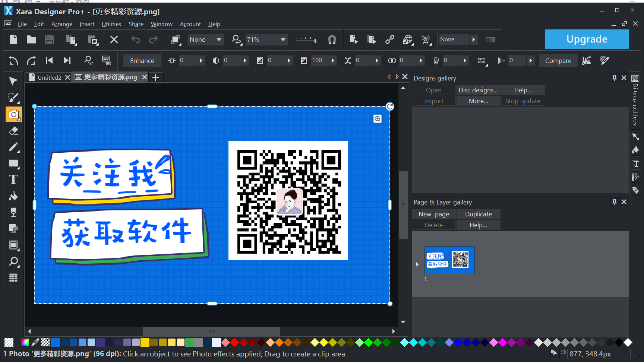This screenshot has width=644, height=362.
Task: Expand the second None dropdown arrow
Action: pos(473,39)
